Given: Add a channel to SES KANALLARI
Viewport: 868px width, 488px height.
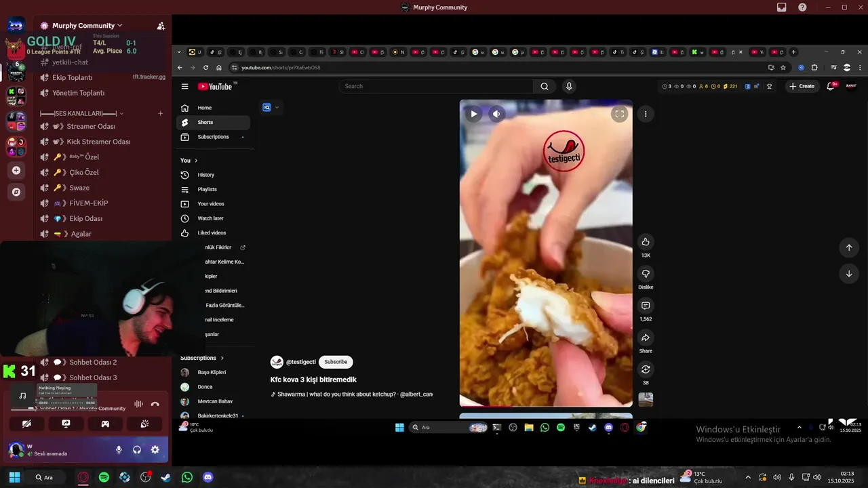Looking at the screenshot, I should [x=160, y=113].
